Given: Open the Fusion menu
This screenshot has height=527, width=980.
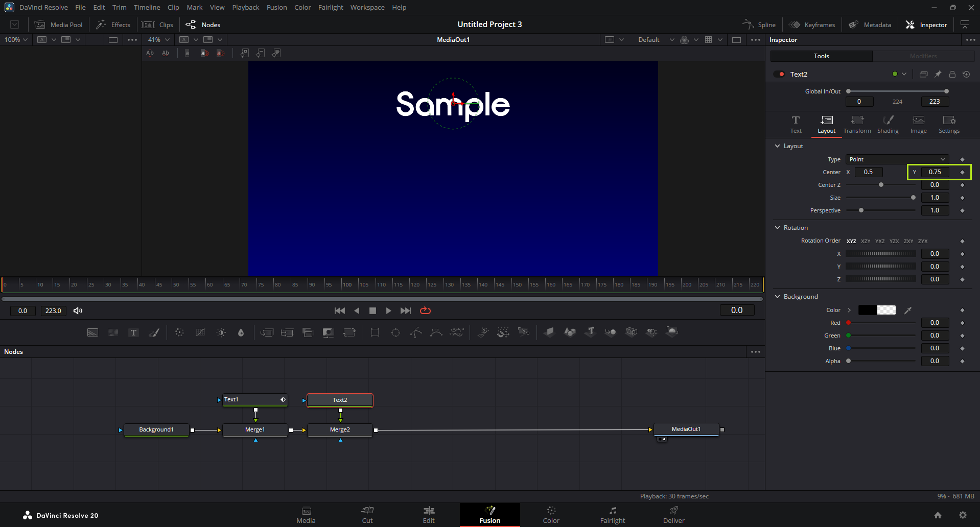Looking at the screenshot, I should tap(276, 7).
